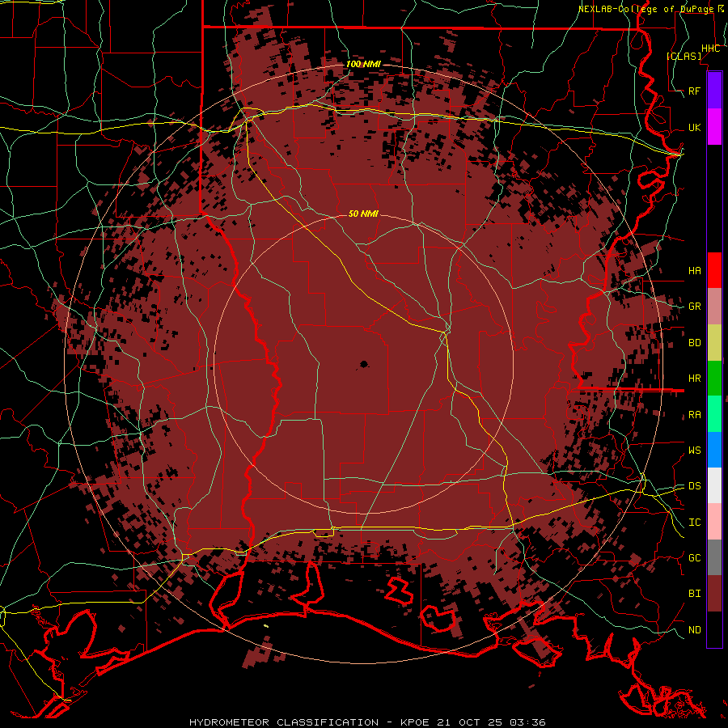The width and height of the screenshot is (728, 728).
Task: Click the WS legend label
Action: click(695, 450)
